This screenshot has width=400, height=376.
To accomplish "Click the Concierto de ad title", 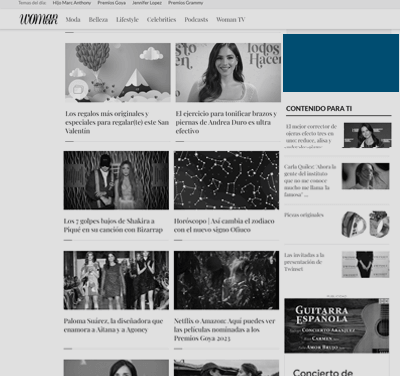I will click(323, 372).
